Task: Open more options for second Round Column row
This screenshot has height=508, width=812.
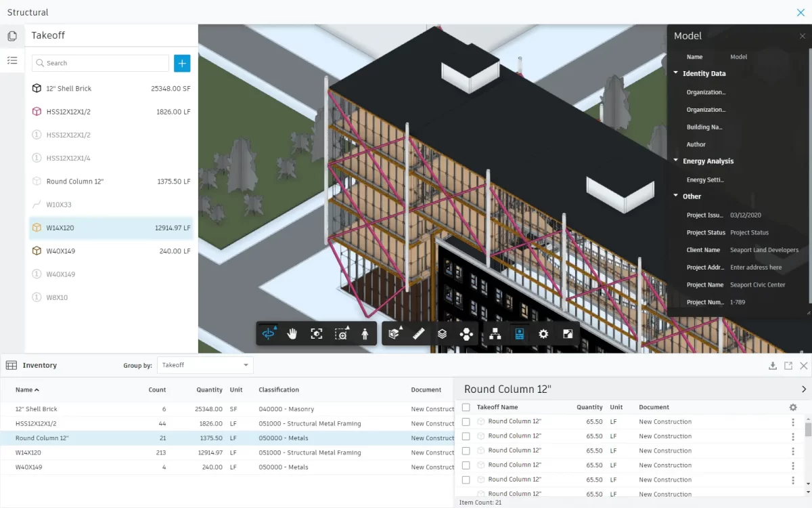Action: pos(793,436)
